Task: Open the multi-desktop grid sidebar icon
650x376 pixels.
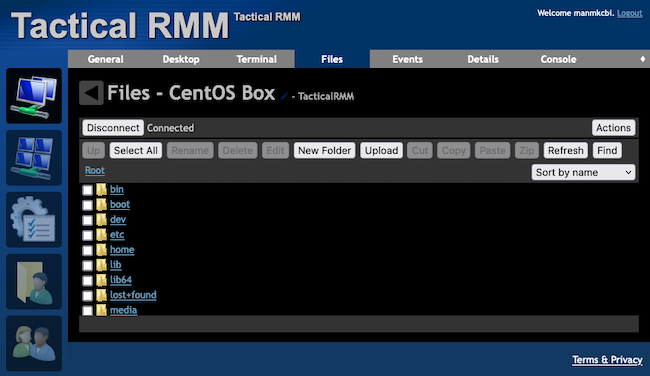Action: (34, 158)
